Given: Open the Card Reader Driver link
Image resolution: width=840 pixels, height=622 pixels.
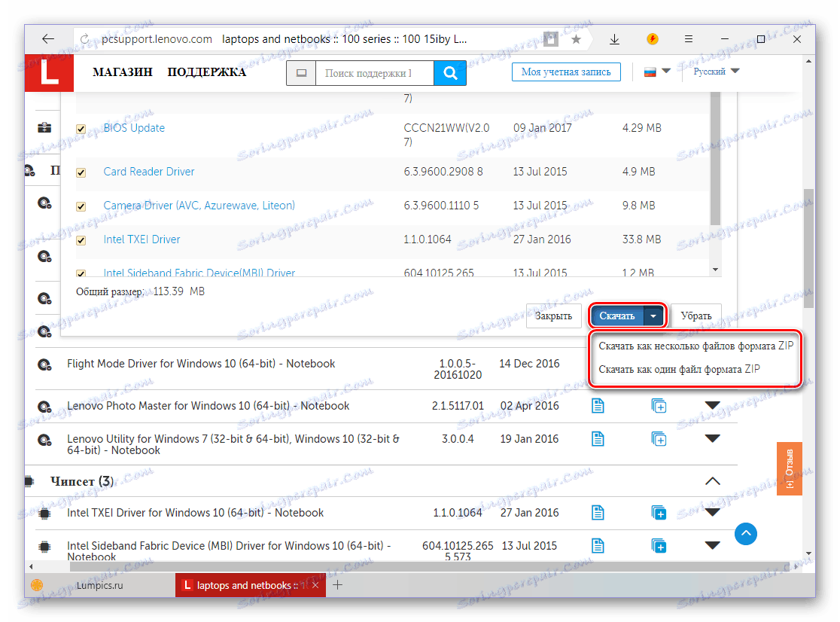Looking at the screenshot, I should (x=148, y=172).
